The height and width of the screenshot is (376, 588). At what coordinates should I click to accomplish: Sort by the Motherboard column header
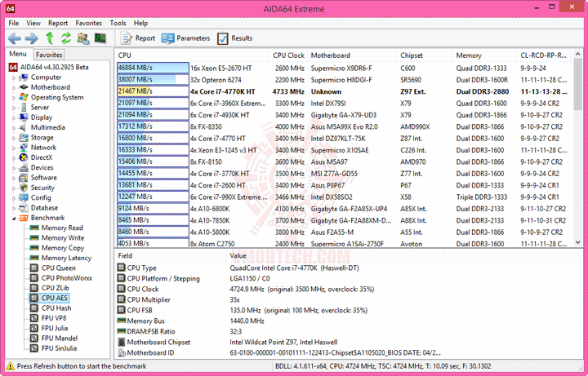tap(352, 55)
